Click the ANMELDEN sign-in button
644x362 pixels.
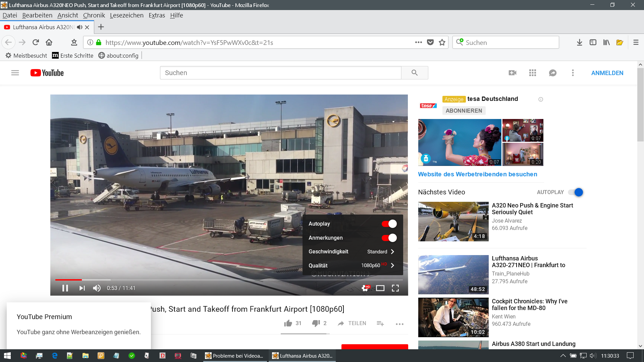(607, 73)
